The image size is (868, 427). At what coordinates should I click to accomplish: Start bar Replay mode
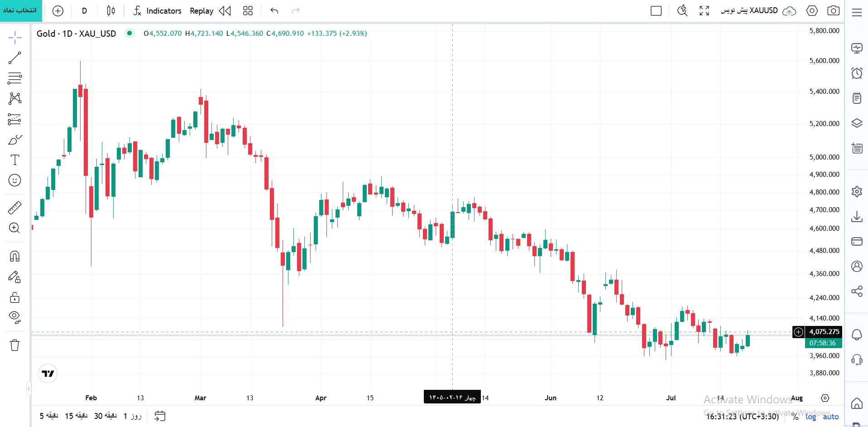pos(210,11)
